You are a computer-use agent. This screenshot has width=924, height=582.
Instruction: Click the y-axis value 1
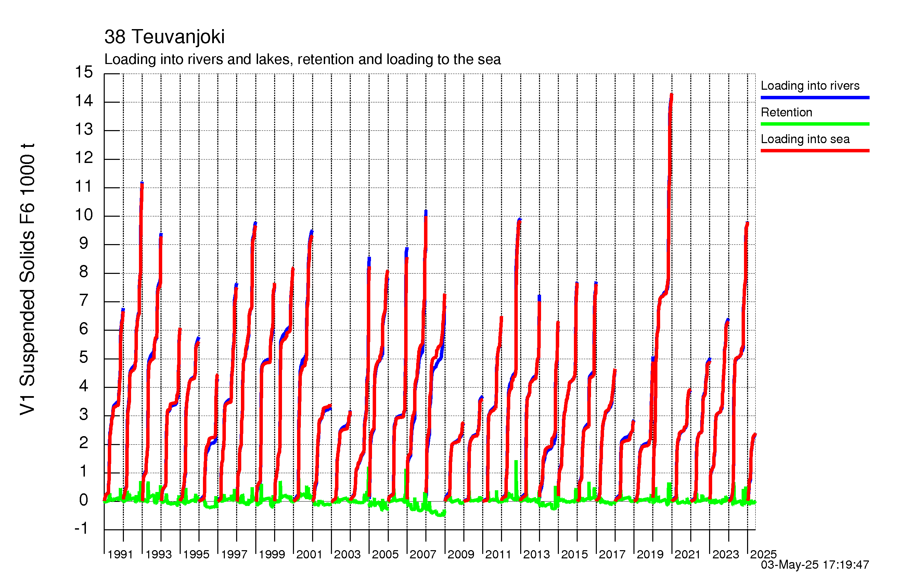pos(84,471)
